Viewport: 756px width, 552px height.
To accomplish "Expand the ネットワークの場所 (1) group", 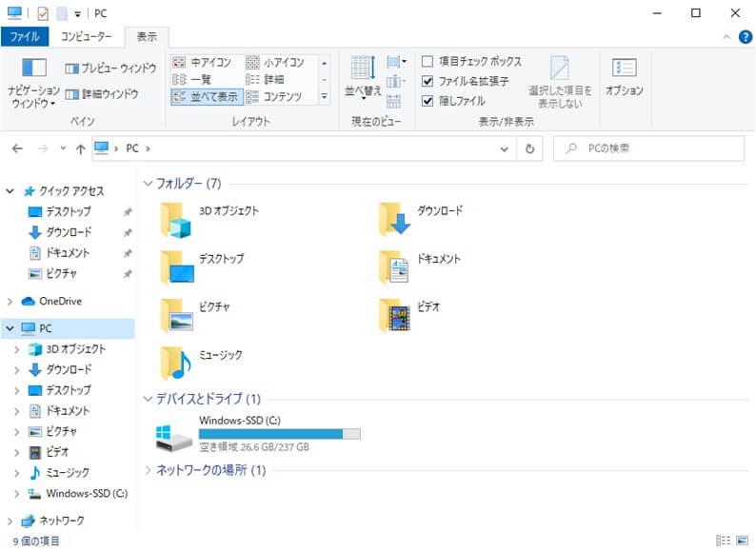I will coord(148,470).
